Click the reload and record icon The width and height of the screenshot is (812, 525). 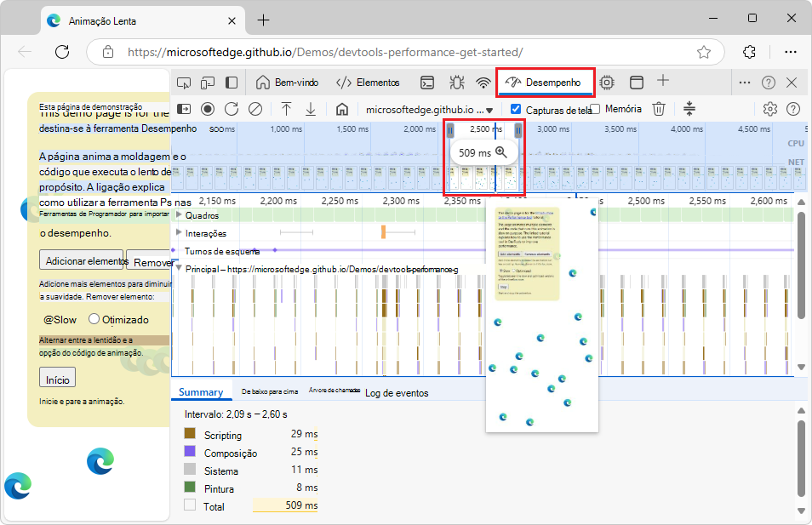click(232, 109)
